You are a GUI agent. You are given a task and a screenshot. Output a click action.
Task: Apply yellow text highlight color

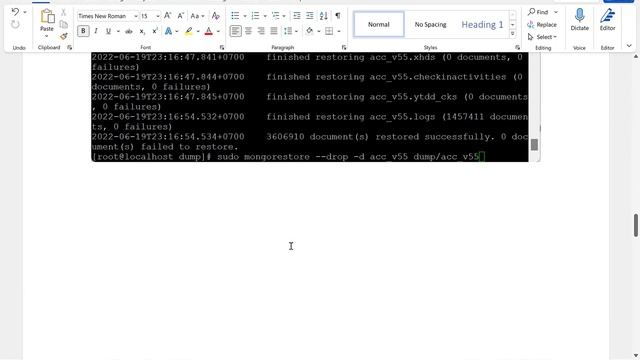pos(189,31)
